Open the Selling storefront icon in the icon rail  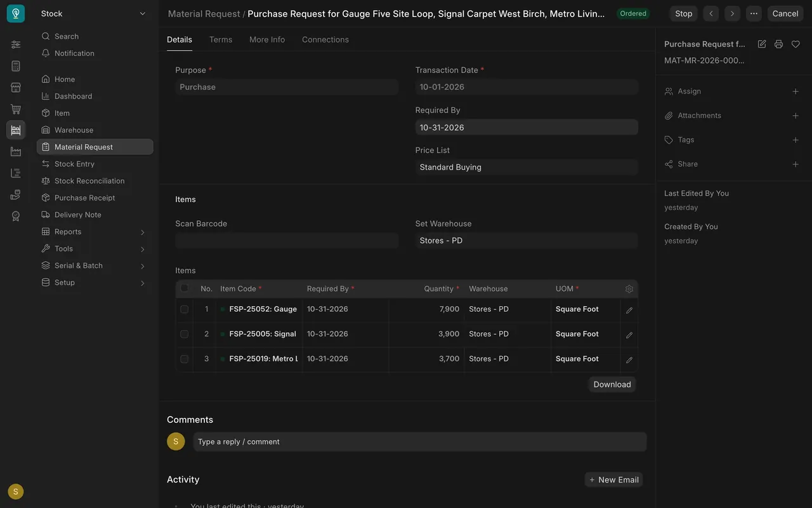pos(16,88)
